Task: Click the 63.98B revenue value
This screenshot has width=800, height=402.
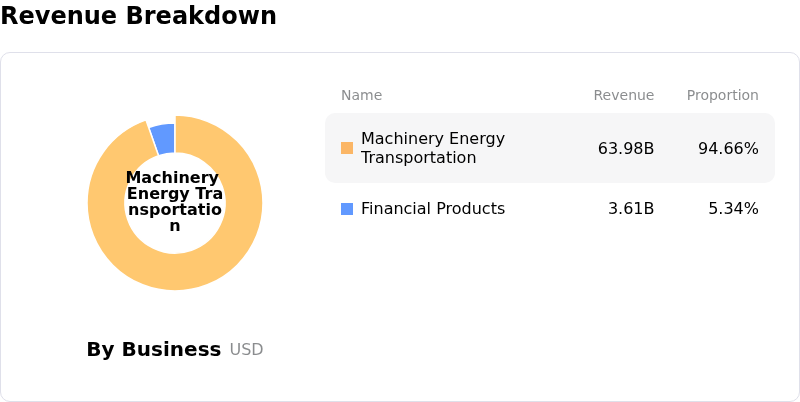Action: pyautogui.click(x=625, y=149)
